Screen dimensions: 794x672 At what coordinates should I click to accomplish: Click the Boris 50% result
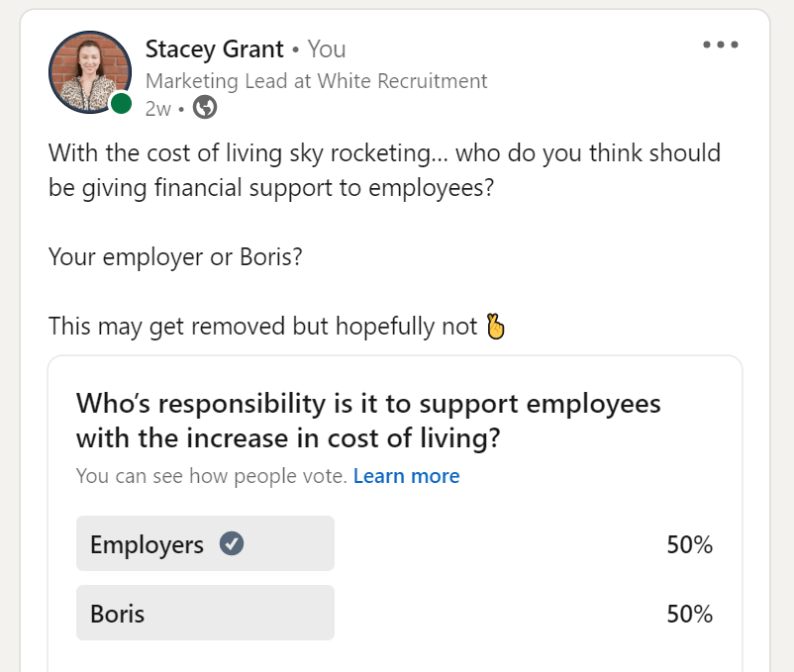click(x=689, y=614)
